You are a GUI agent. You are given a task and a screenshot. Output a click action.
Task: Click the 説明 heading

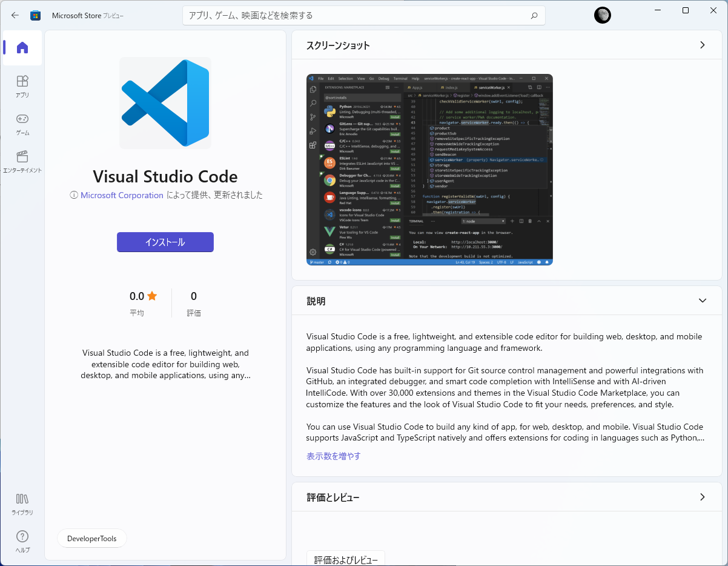316,301
